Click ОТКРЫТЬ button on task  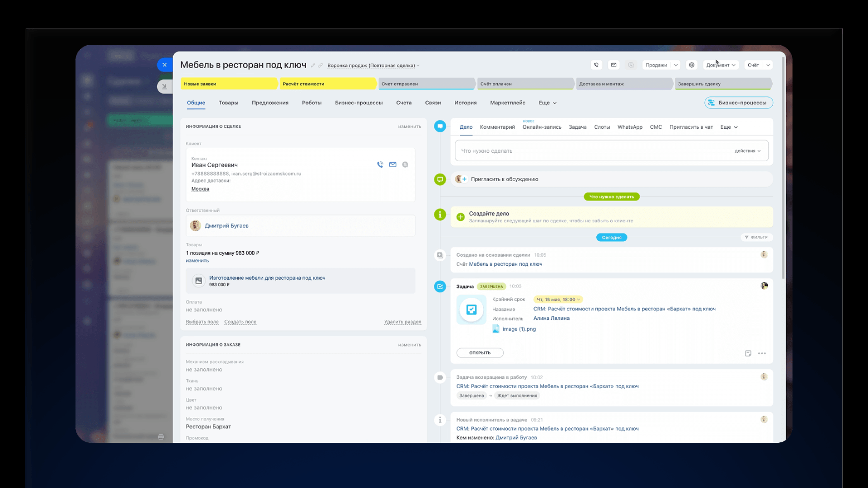pyautogui.click(x=480, y=353)
